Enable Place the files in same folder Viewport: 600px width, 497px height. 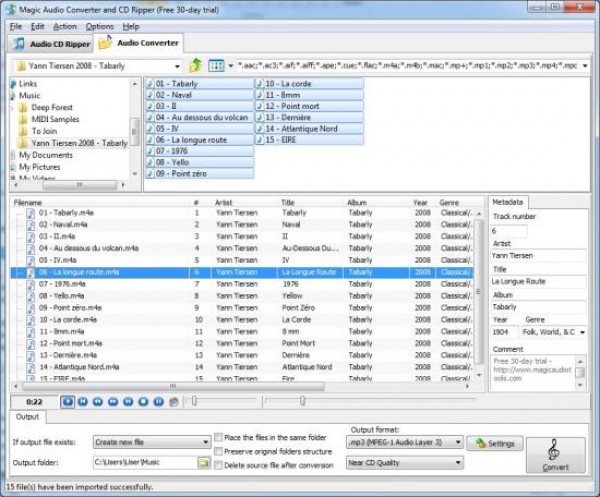point(219,437)
